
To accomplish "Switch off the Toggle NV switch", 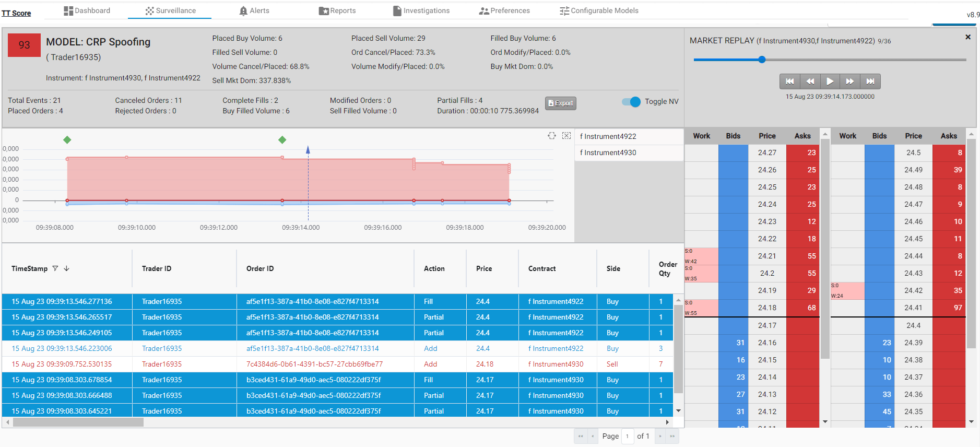I will pyautogui.click(x=631, y=102).
